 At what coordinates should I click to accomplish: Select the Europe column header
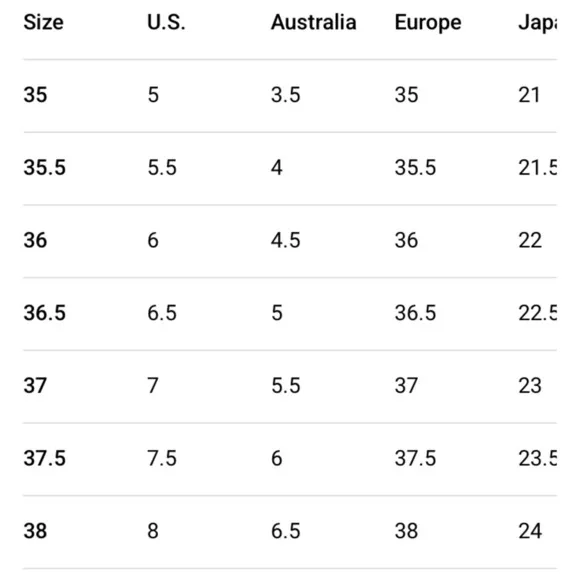(428, 23)
